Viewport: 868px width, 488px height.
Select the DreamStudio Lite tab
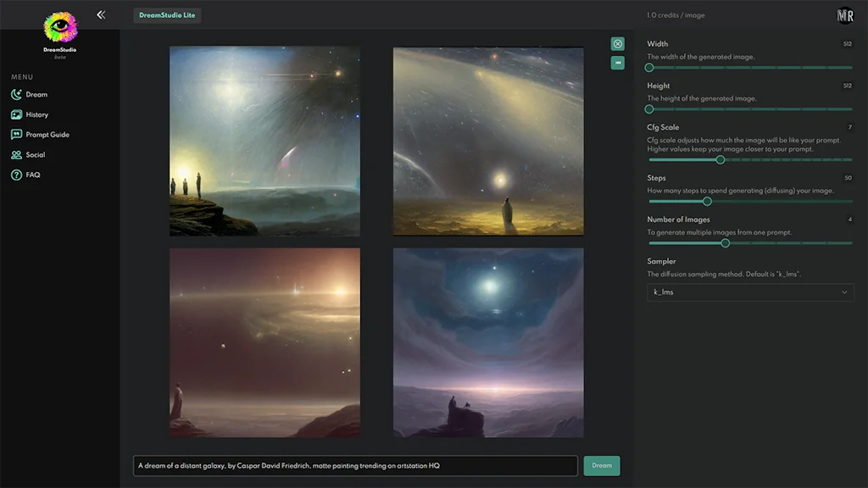point(166,14)
